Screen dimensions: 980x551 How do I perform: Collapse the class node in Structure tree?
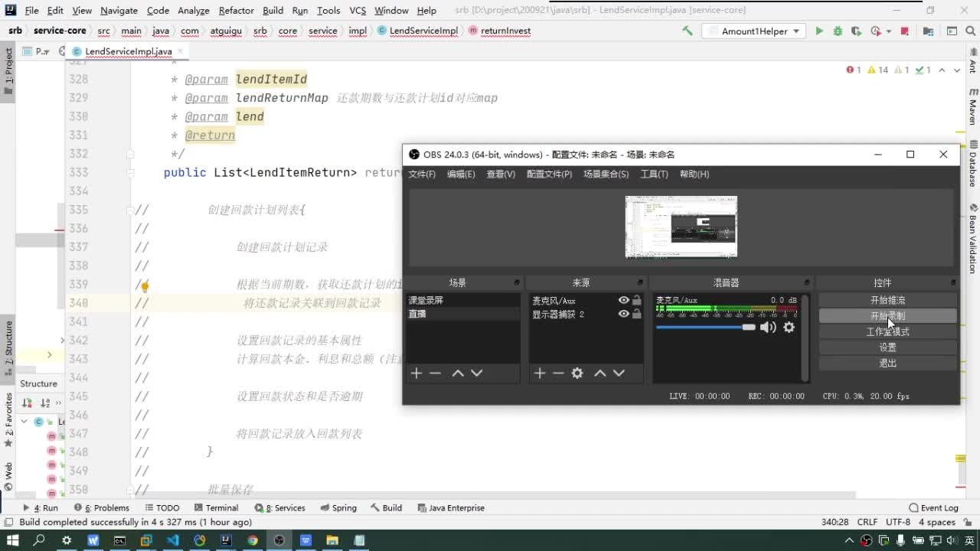pyautogui.click(x=24, y=422)
